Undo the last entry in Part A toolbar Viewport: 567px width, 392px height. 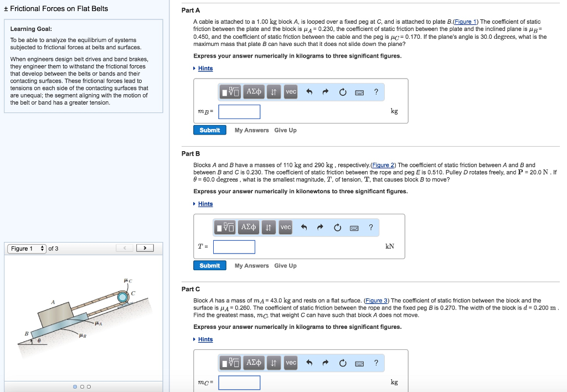[308, 91]
